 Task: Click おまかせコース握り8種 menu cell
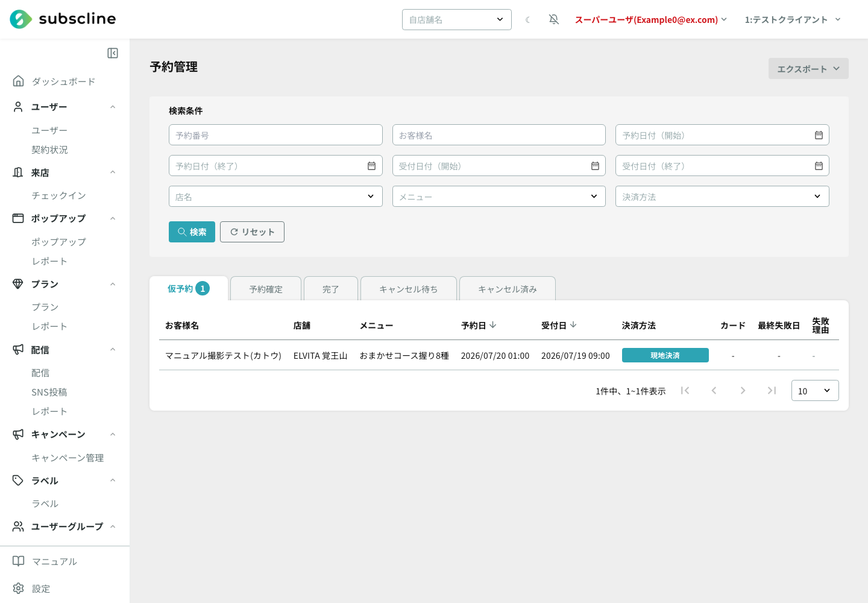pos(404,356)
